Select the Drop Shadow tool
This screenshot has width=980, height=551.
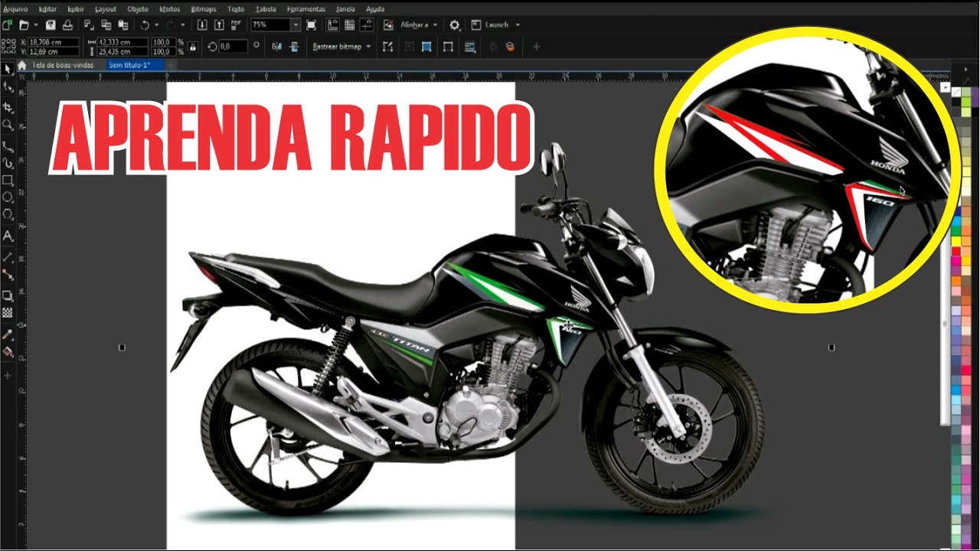pyautogui.click(x=8, y=295)
